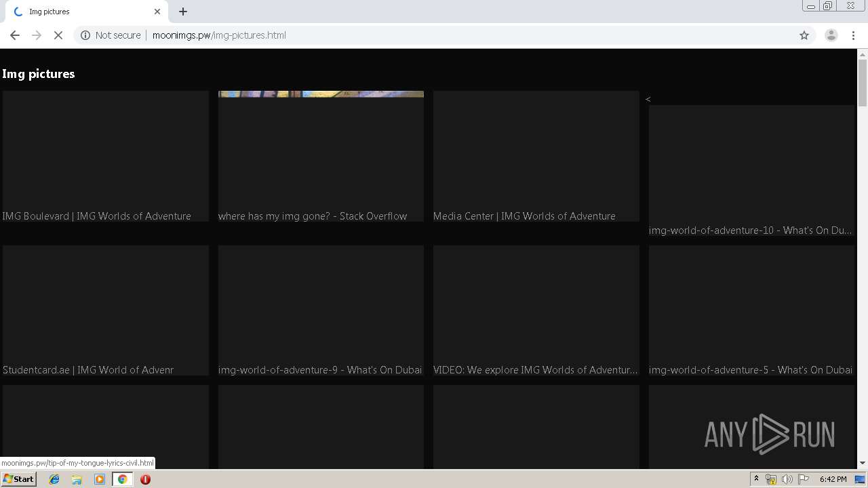Bookmark this page with the star

point(804,35)
